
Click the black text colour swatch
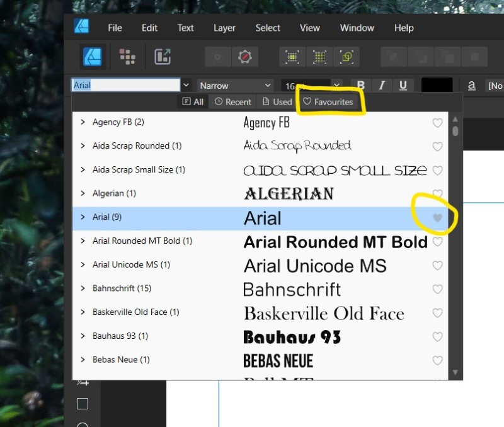point(437,85)
